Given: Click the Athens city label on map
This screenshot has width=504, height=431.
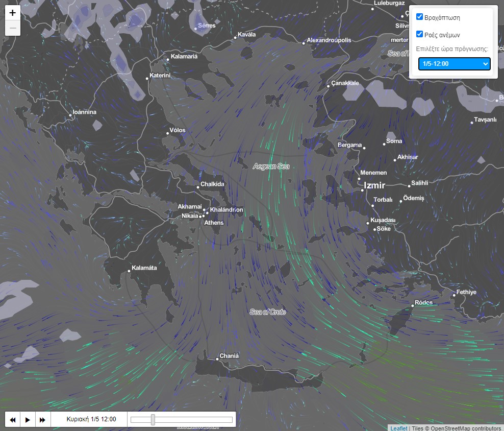Looking at the screenshot, I should [x=214, y=223].
